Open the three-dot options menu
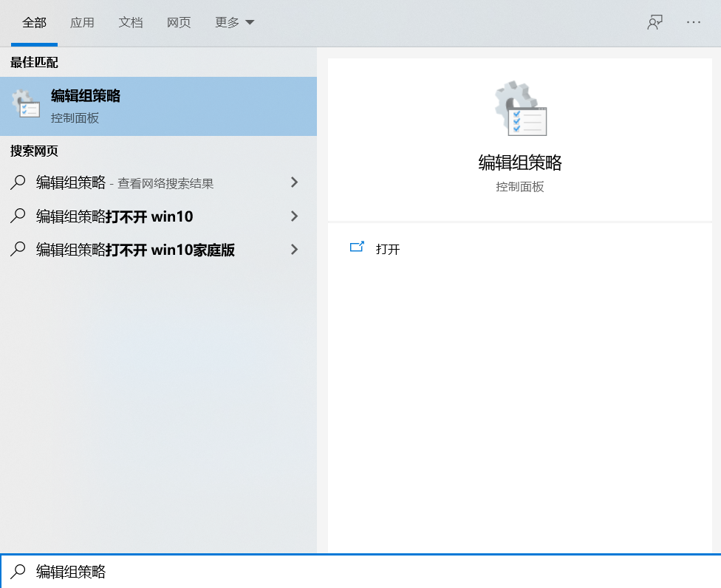 tap(693, 22)
